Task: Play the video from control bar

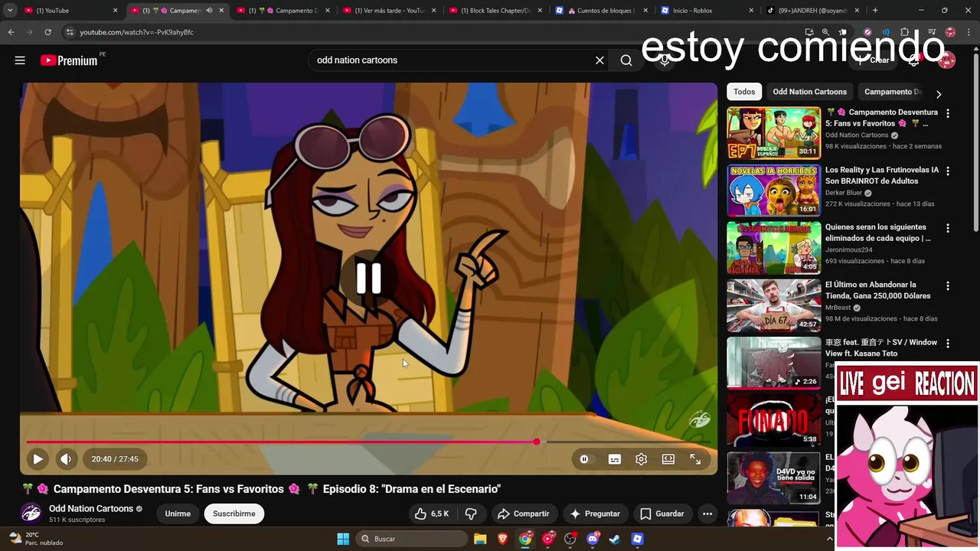Action: (x=38, y=459)
